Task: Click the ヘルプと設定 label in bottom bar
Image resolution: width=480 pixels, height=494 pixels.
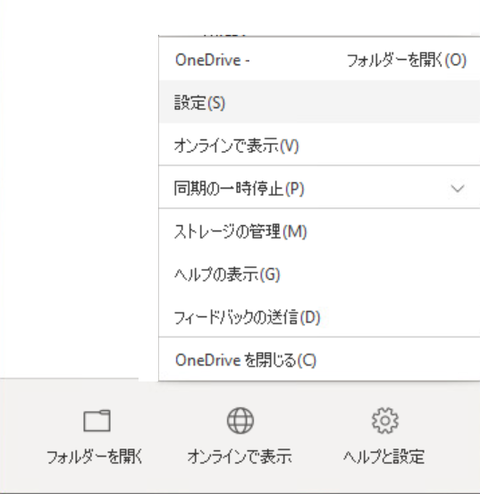Action: coord(384,456)
